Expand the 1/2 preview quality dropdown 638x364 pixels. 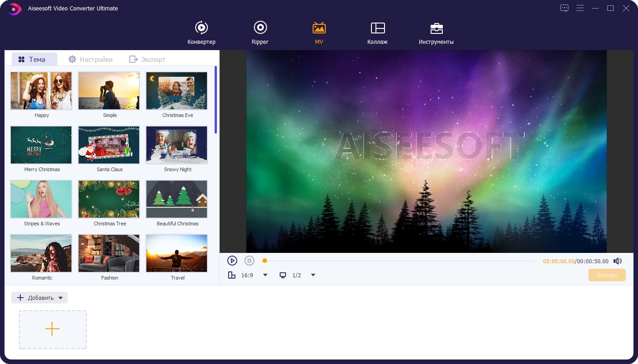pos(313,275)
